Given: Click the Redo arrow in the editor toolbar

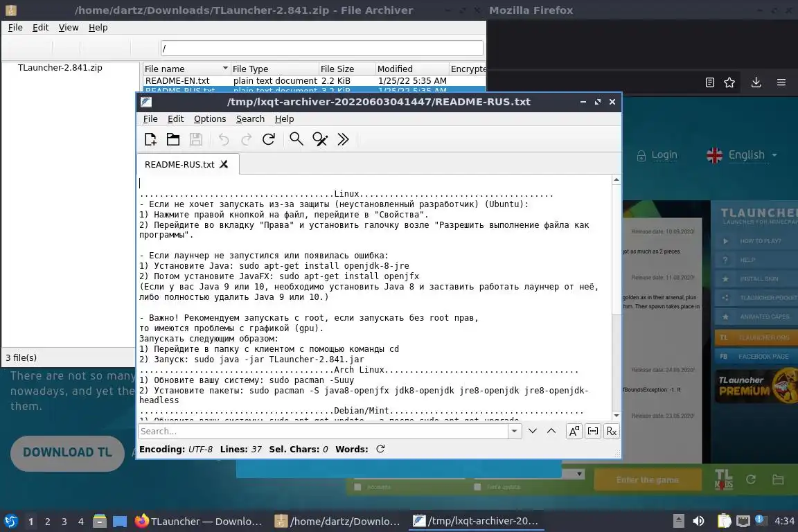Looking at the screenshot, I should [x=247, y=139].
